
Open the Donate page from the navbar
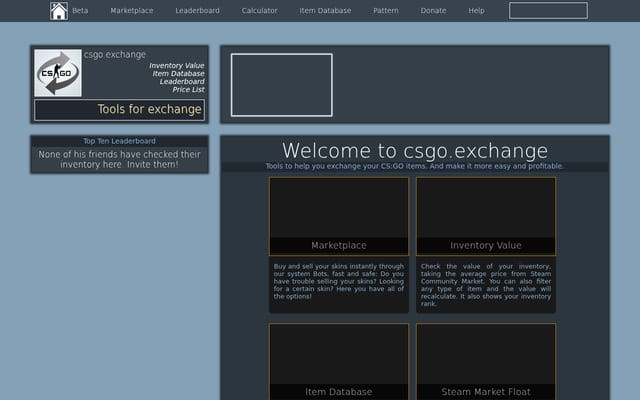(433, 11)
